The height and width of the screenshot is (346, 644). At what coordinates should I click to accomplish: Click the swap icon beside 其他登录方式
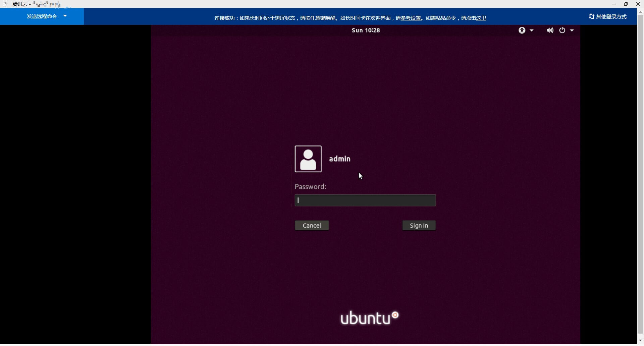point(591,16)
